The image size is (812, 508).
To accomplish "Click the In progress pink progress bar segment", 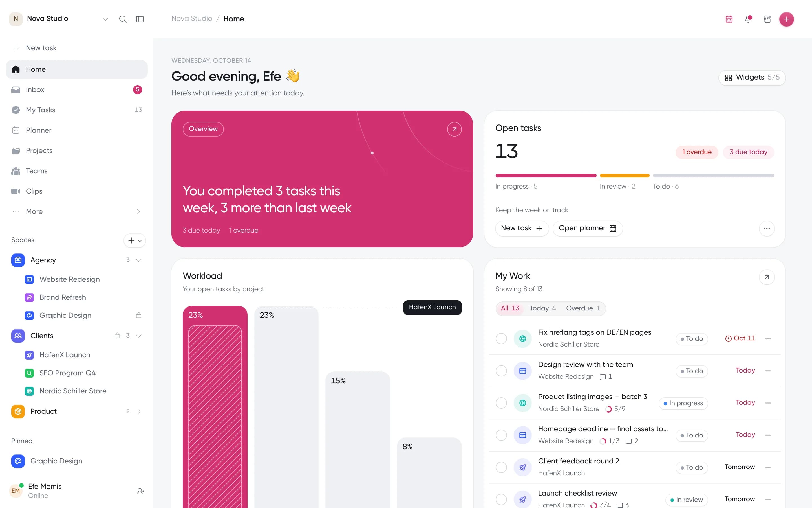I will 546,176.
